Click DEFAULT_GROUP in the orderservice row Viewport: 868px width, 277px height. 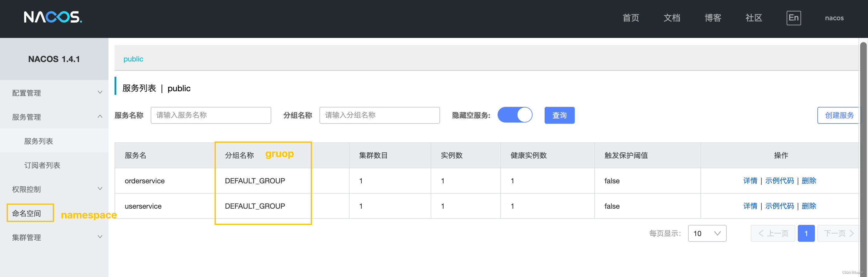click(x=255, y=181)
